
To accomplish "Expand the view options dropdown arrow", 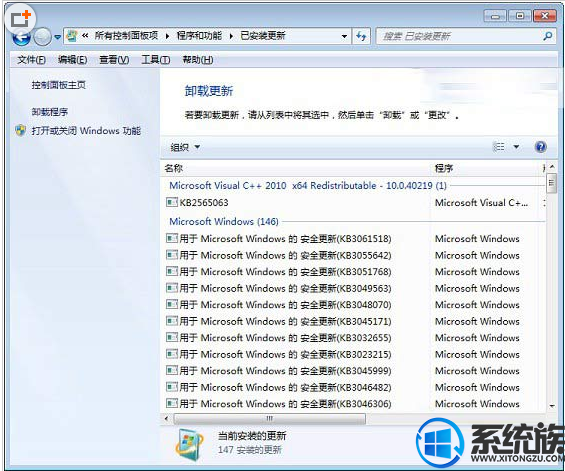I will (x=516, y=147).
